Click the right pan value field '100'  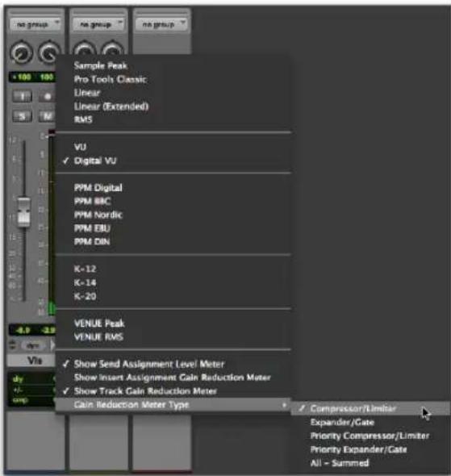point(46,77)
